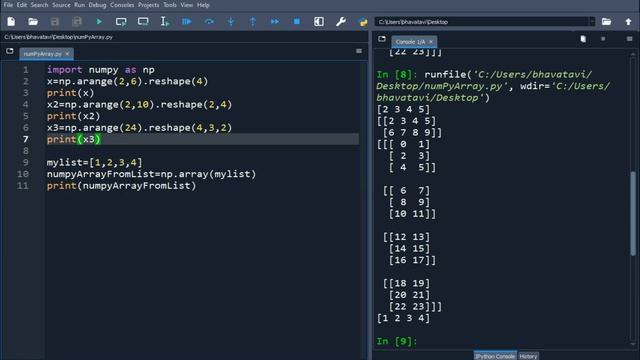
Task: Click the '[2 3 4 5]' console output line
Action: tap(403, 109)
